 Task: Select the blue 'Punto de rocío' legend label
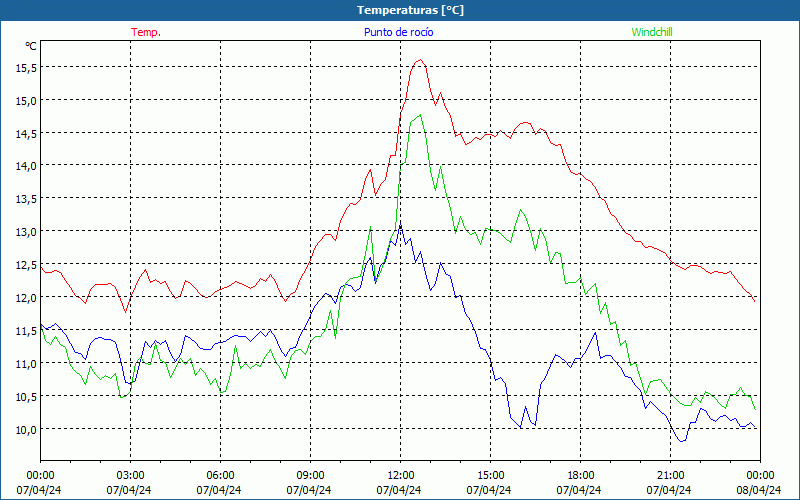398,32
